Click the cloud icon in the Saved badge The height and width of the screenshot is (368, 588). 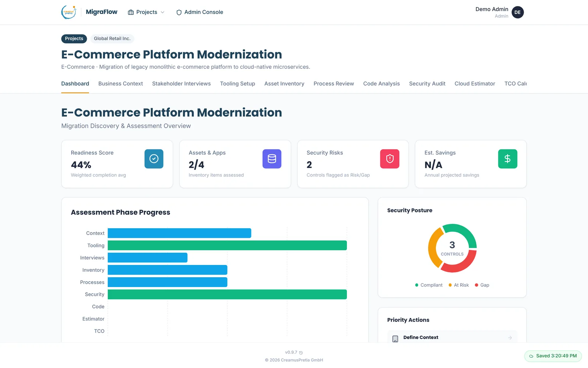click(531, 356)
